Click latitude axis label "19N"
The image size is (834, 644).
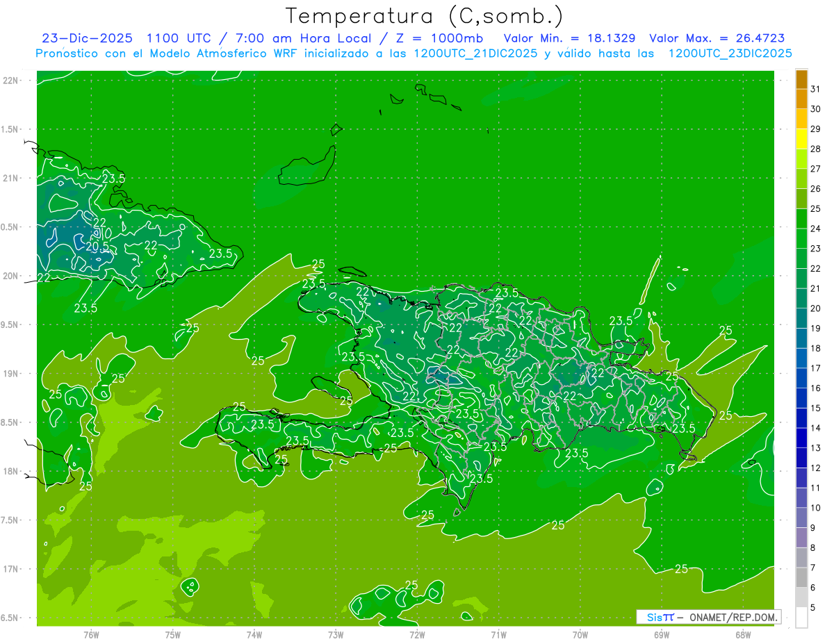[x=11, y=373]
